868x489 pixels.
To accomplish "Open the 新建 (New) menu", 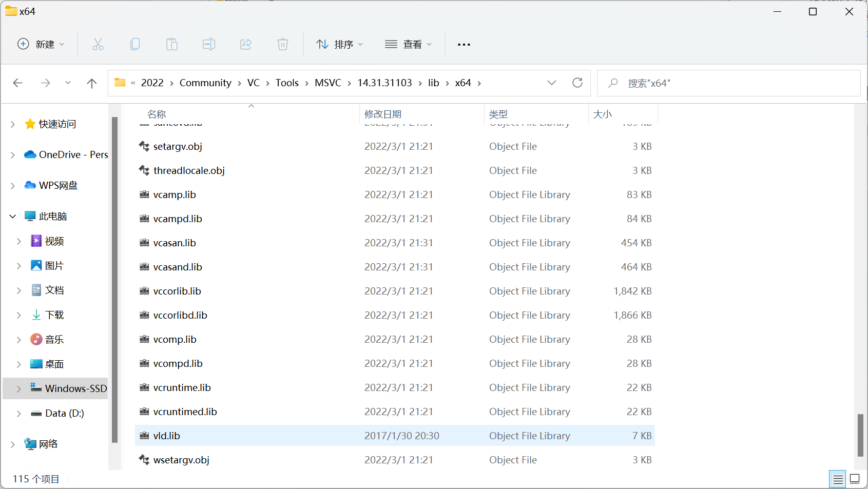I will coord(41,44).
